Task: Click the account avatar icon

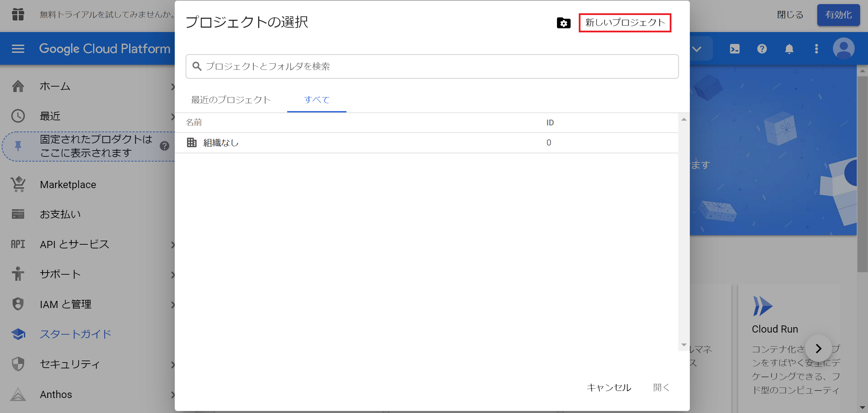Action: (x=843, y=49)
